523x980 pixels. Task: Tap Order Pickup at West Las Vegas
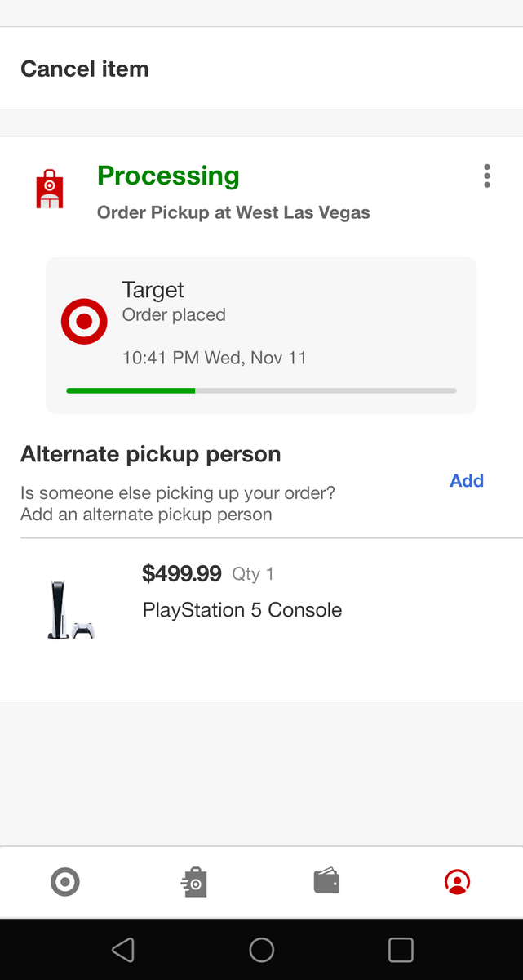[233, 212]
